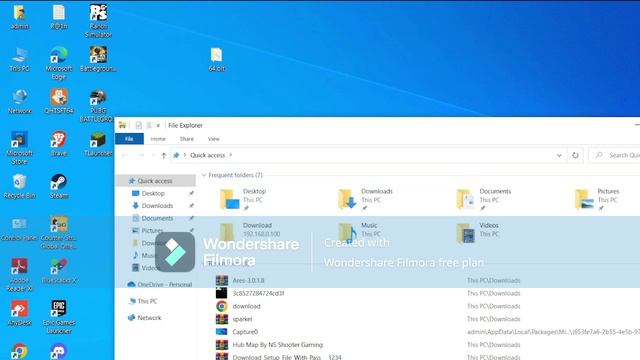Image resolution: width=640 pixels, height=360 pixels.
Task: Open the quick access toolbar customize dropdown
Action: pyautogui.click(x=158, y=125)
